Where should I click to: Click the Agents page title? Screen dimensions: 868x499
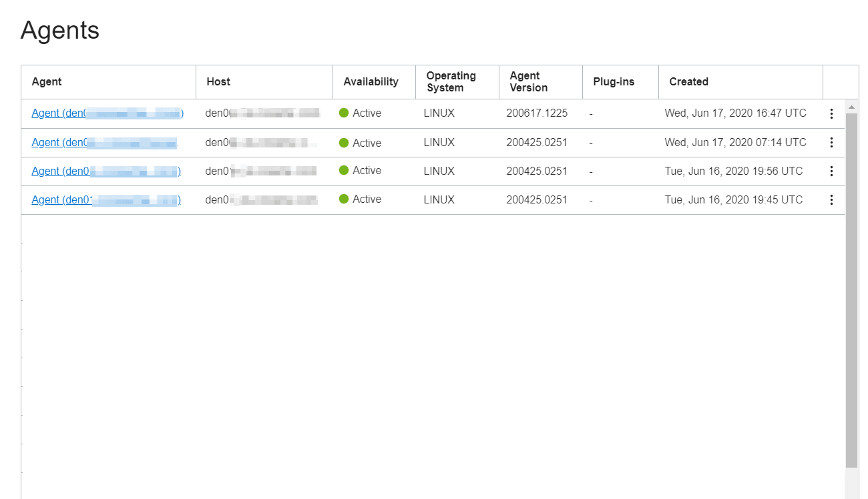(x=60, y=30)
